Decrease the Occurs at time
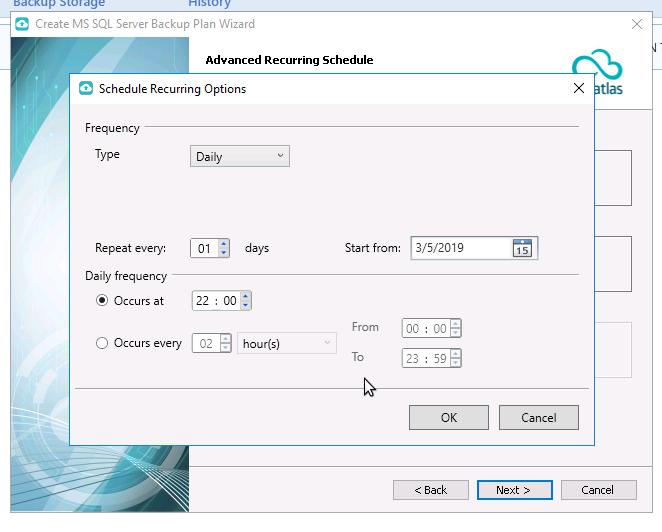Screen dimensions: 662x532 point(245,305)
